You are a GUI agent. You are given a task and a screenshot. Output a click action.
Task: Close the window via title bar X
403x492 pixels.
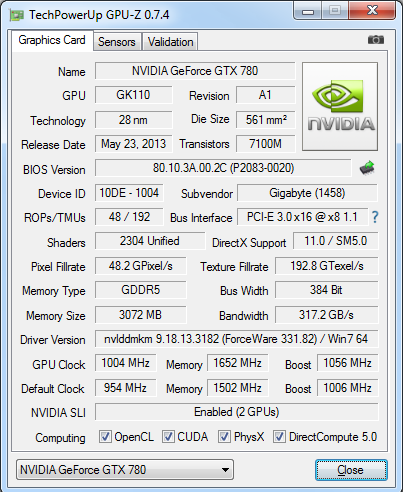click(x=372, y=10)
